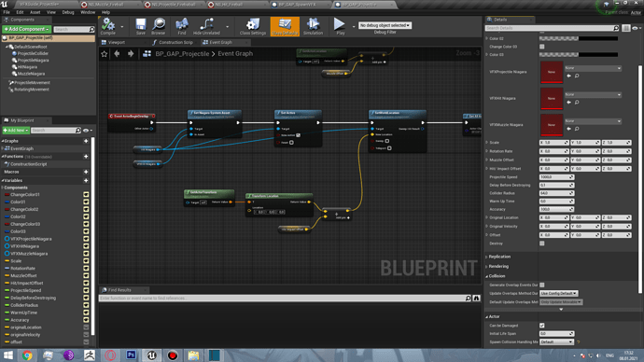Screen dimensions: 644x362
Task: Compile the blueprint with the Compile icon
Action: (x=108, y=26)
